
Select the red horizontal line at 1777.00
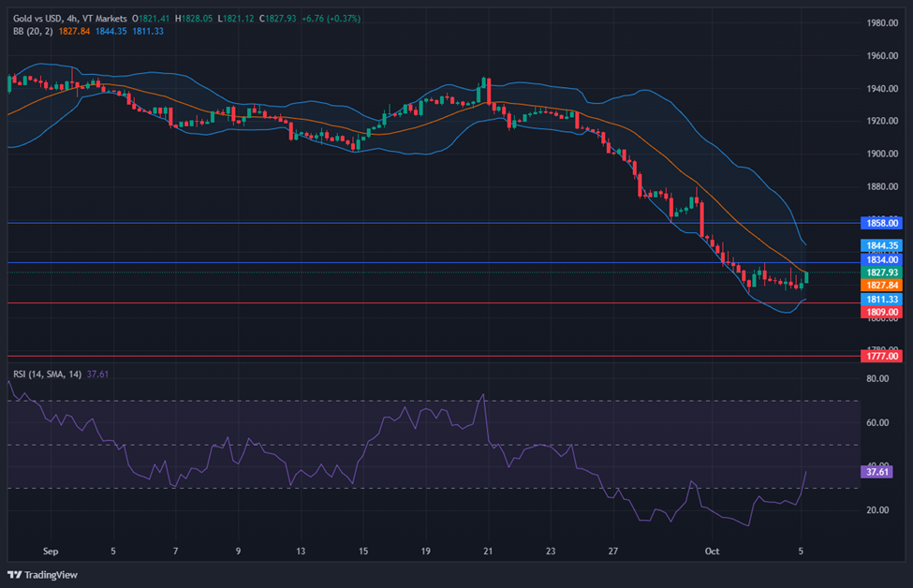tap(434, 356)
